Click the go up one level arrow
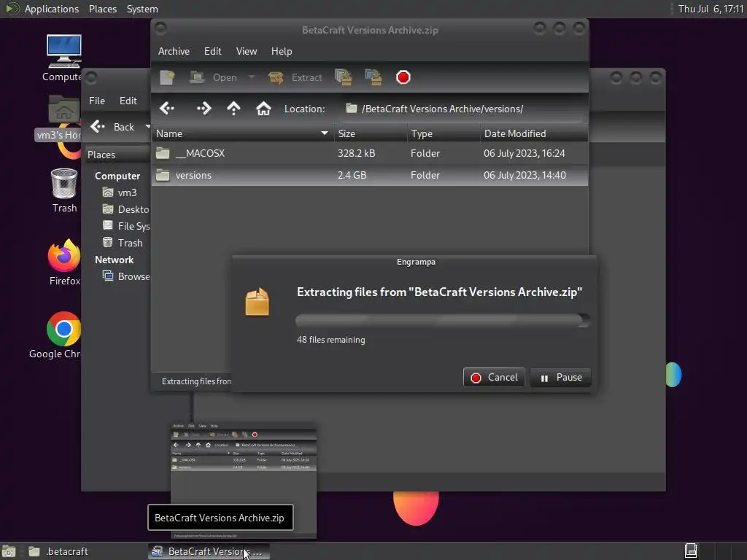This screenshot has height=560, width=747. 233,109
